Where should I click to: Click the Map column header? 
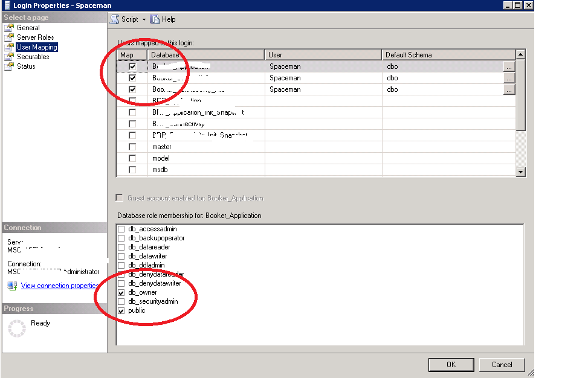click(x=132, y=55)
